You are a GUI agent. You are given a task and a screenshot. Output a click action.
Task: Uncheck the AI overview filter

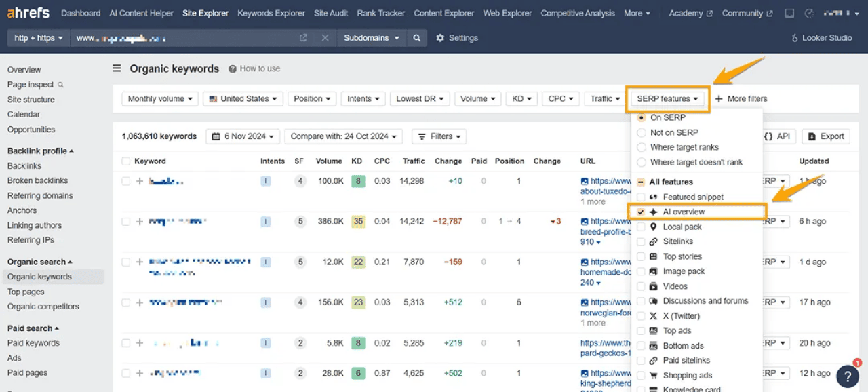pyautogui.click(x=640, y=211)
